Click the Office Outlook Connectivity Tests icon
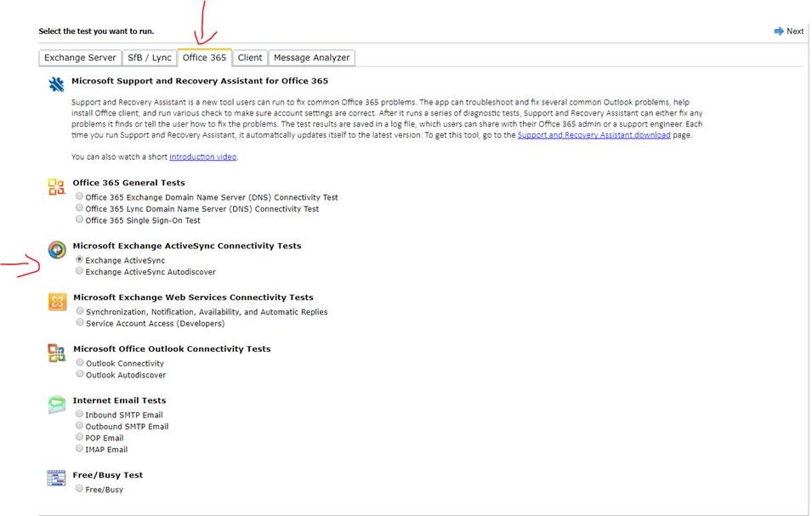812x516 pixels. [x=57, y=353]
